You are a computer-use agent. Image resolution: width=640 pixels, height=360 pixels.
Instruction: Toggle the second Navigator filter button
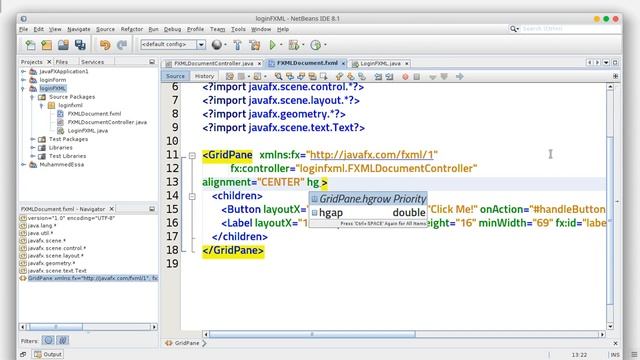pyautogui.click(x=62, y=340)
